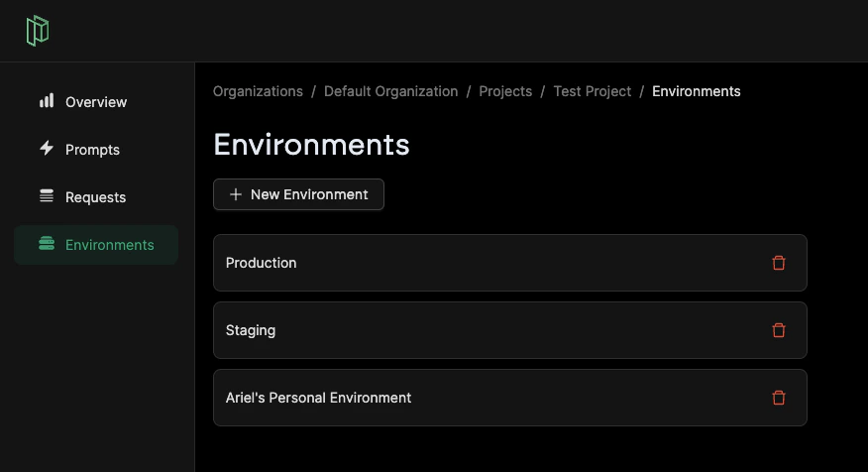Create a New Environment
Viewport: 868px width, 472px height.
pos(298,194)
